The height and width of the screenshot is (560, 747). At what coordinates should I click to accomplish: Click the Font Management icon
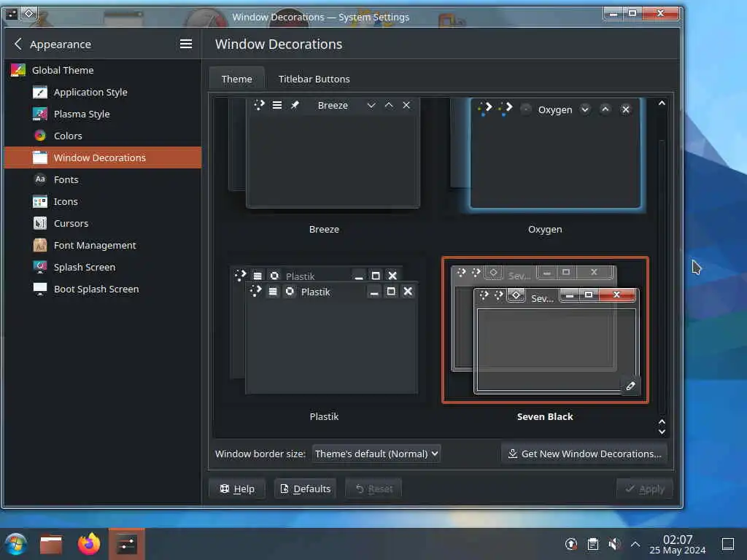[40, 245]
